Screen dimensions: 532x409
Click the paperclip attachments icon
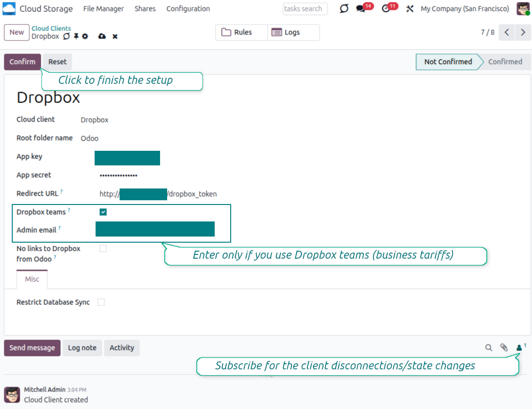click(504, 348)
